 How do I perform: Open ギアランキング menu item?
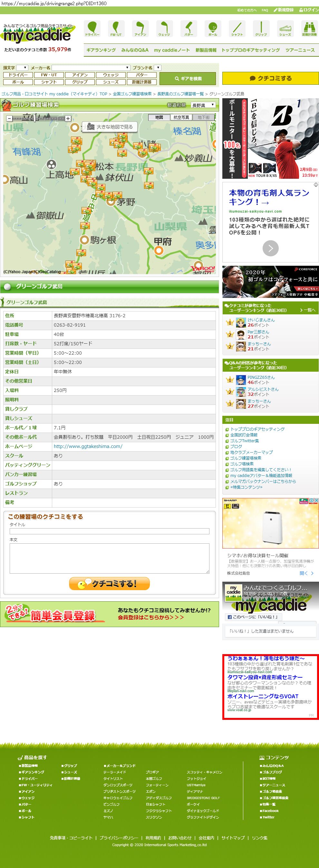pos(101,50)
